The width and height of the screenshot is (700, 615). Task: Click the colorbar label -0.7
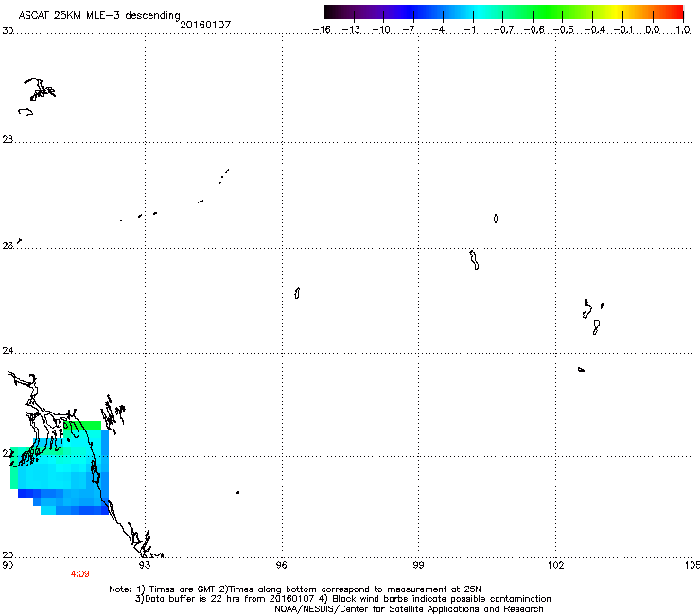click(x=503, y=30)
